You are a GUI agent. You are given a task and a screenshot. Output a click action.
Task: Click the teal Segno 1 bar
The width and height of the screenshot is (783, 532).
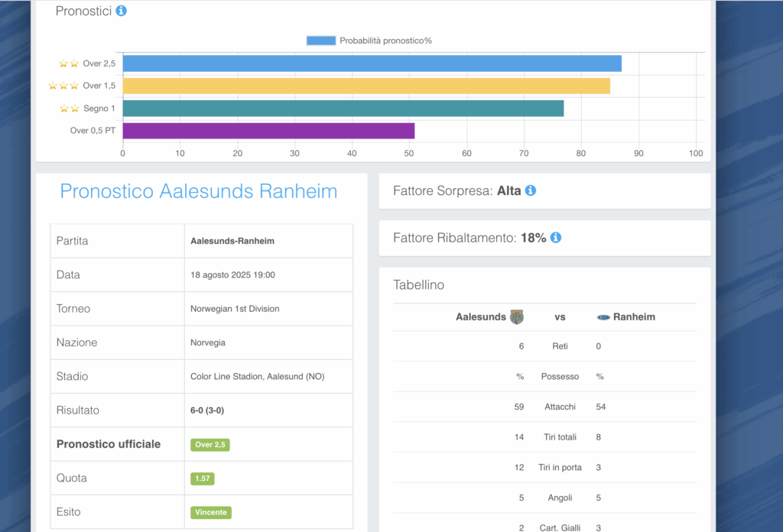click(343, 109)
